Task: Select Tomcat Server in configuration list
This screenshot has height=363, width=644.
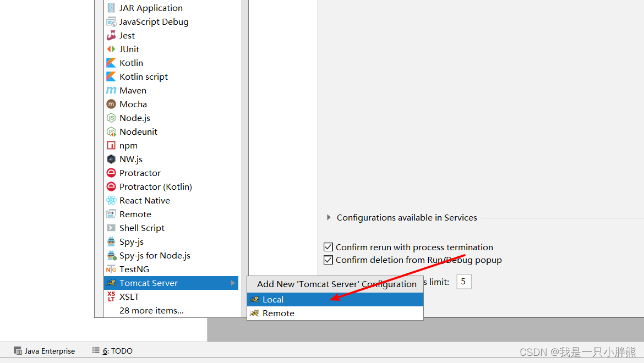Action: (x=171, y=283)
